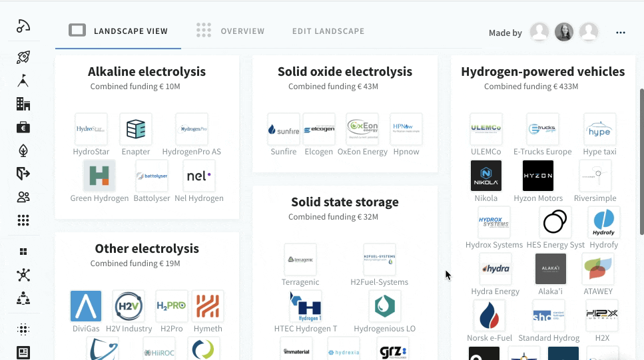This screenshot has height=360, width=644.
Task: Open Riversimple company logo
Action: tap(595, 176)
